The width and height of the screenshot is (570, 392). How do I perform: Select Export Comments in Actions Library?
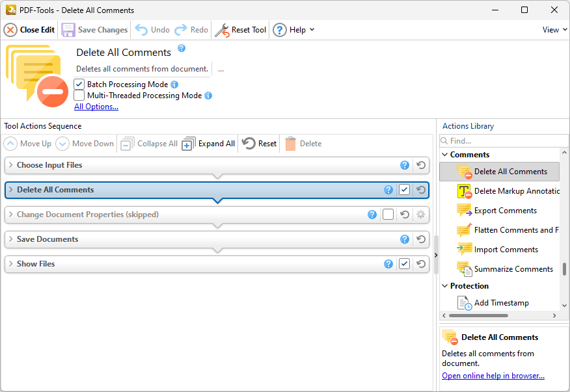point(505,211)
